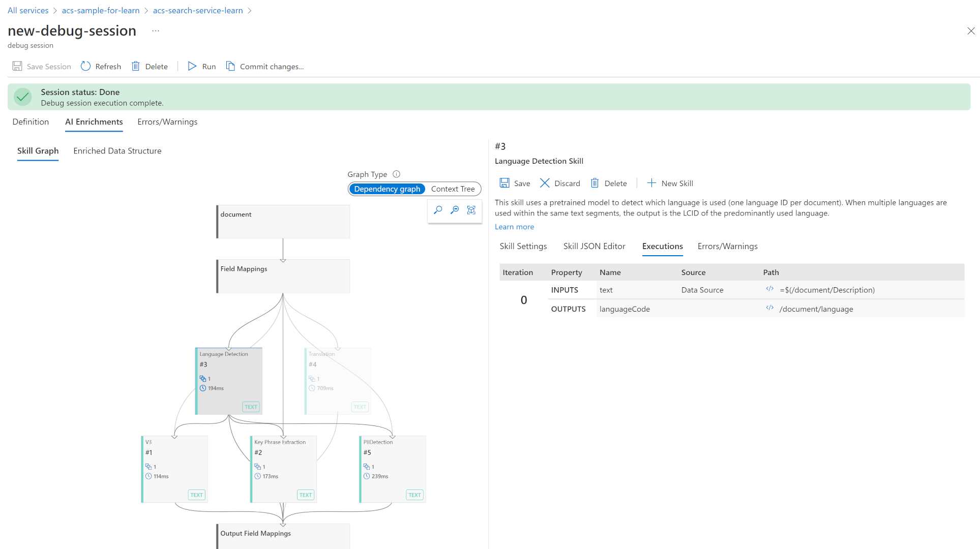Open the Learn more link
The height and width of the screenshot is (549, 980).
click(514, 226)
